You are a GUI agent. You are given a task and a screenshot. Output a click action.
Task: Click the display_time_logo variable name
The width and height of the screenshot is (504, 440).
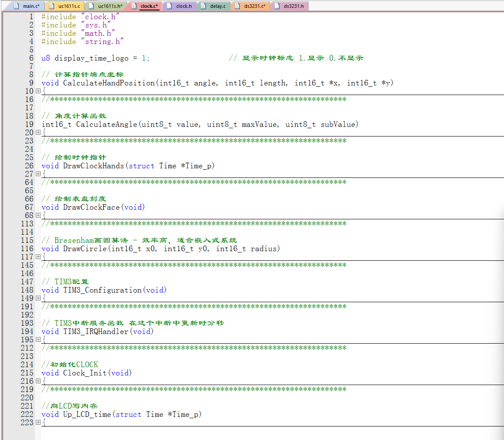pos(92,58)
